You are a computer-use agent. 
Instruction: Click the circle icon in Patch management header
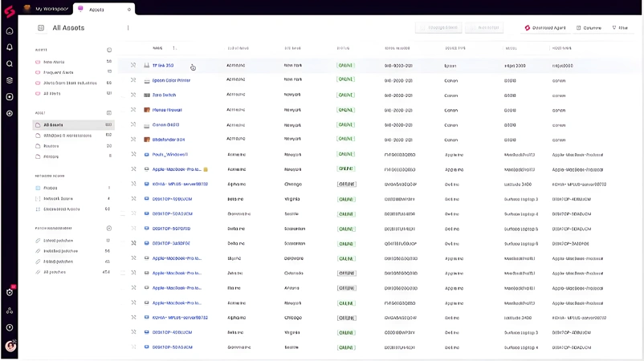(x=109, y=228)
